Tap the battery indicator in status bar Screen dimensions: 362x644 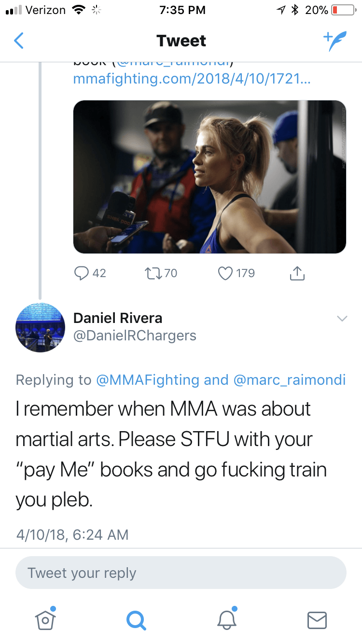coord(340,10)
